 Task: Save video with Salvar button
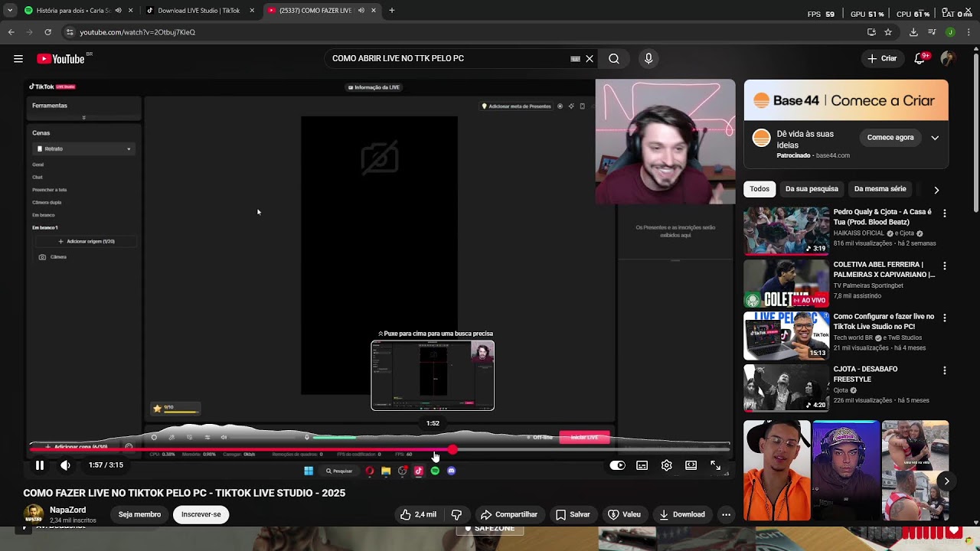[x=573, y=515]
